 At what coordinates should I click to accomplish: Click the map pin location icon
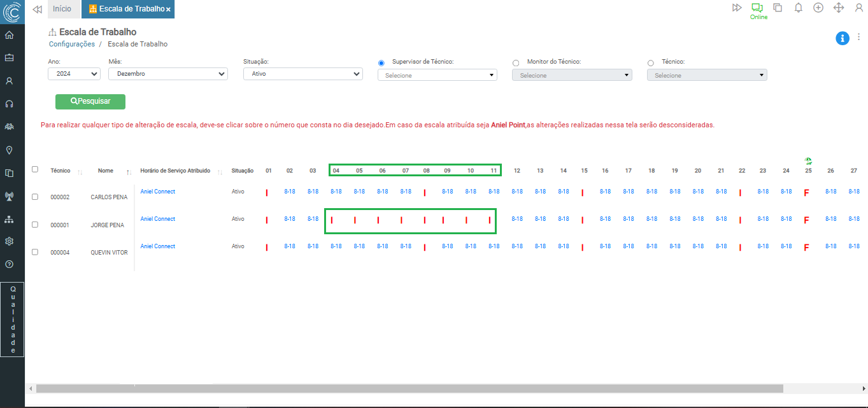click(9, 150)
